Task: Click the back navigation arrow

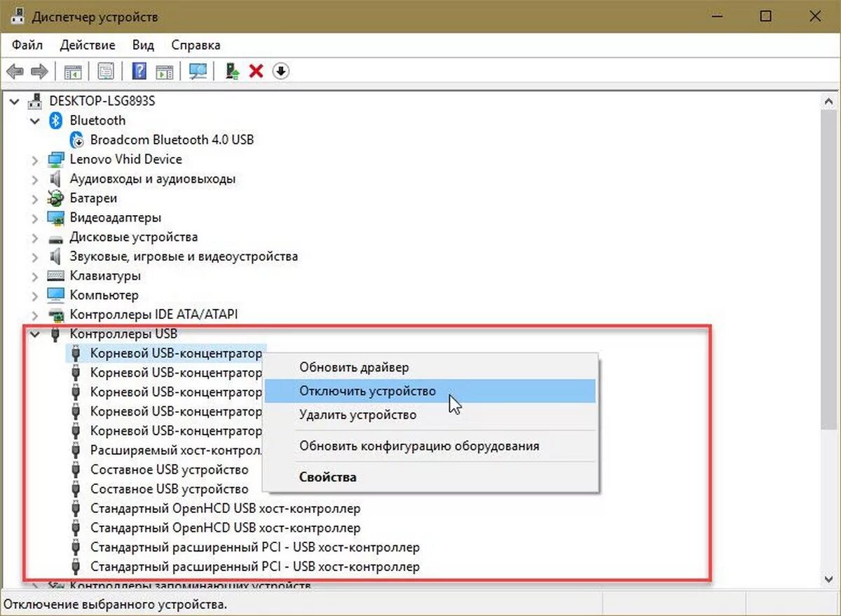Action: [15, 71]
